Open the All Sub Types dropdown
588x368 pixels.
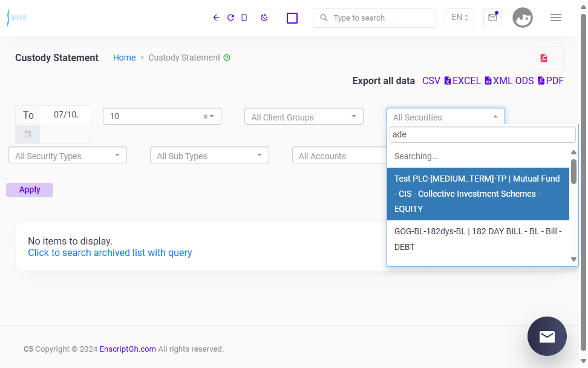209,156
